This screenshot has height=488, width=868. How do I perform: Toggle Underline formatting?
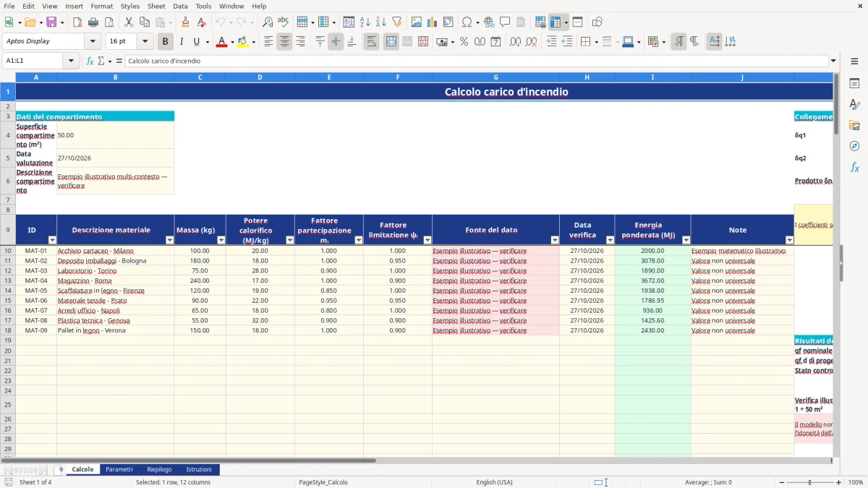tap(196, 42)
